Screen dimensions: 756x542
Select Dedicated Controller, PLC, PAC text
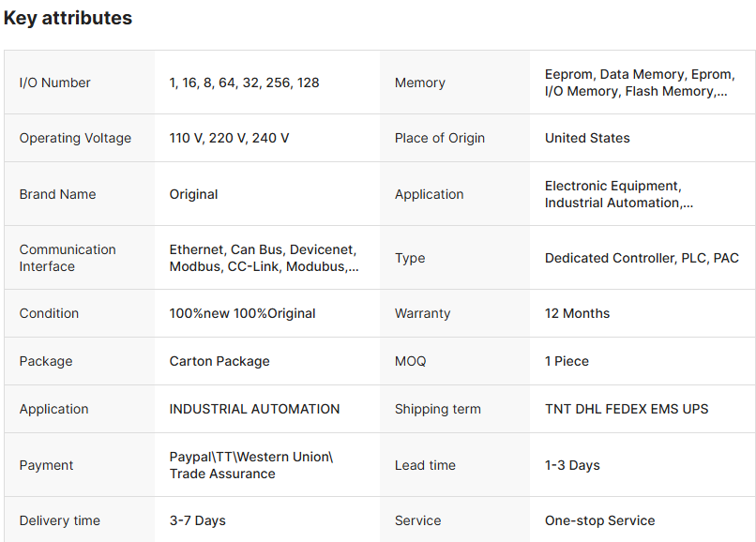tap(642, 258)
